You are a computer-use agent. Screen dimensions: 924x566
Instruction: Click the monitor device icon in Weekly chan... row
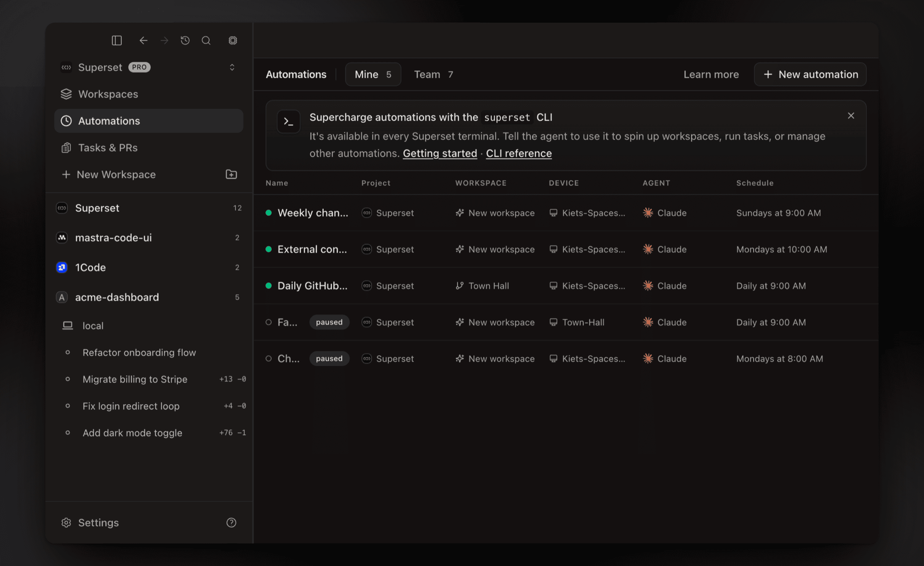(554, 213)
